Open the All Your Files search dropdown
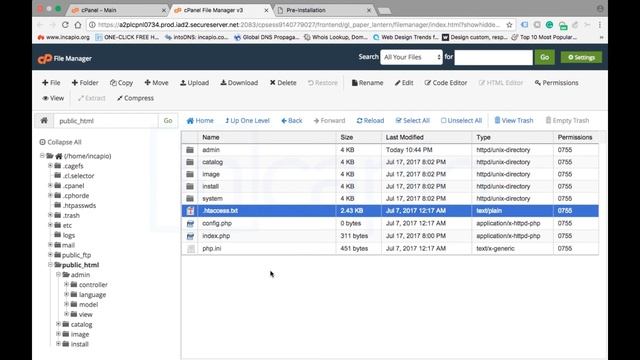 click(411, 58)
